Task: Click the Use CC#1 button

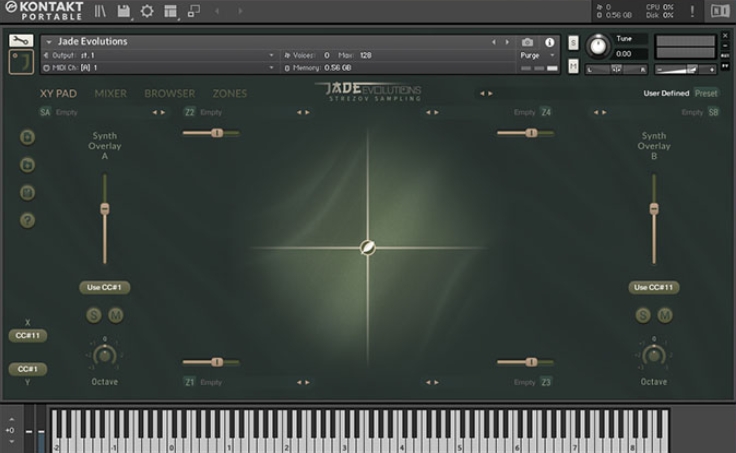Action: point(105,287)
